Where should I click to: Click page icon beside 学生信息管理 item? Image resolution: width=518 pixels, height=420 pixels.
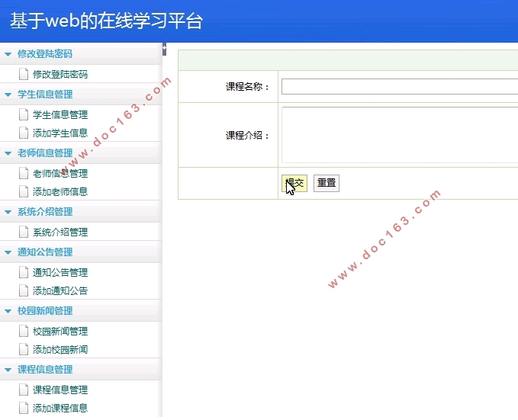24,114
